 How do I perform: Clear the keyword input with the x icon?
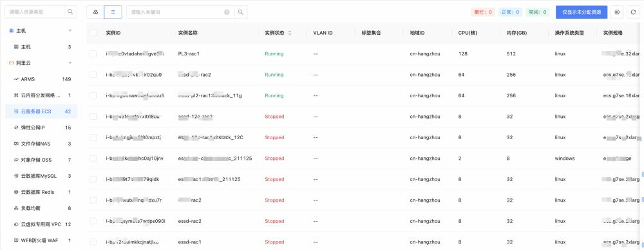[227, 12]
